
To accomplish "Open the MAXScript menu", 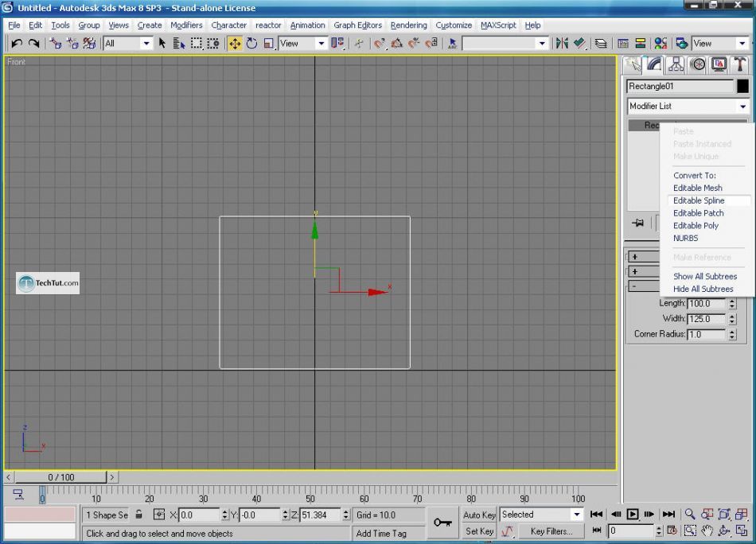I will [498, 25].
